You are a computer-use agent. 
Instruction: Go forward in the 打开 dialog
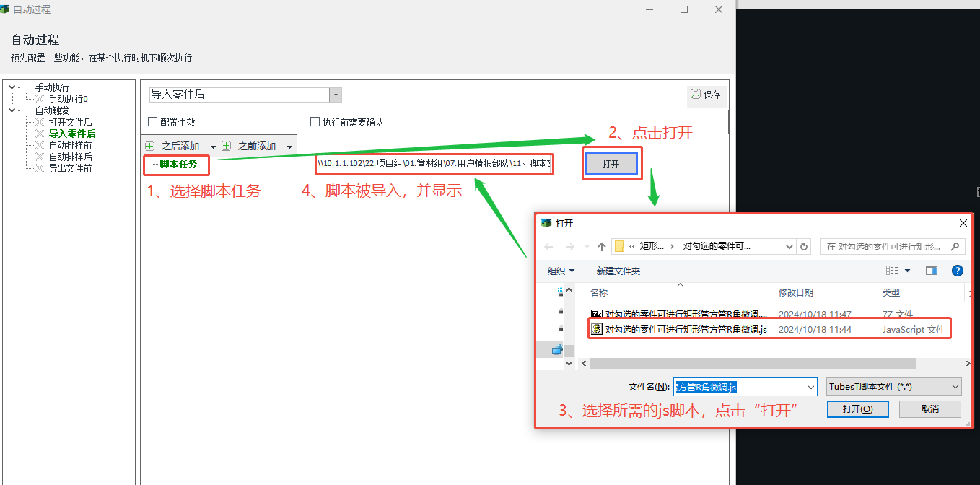[570, 246]
